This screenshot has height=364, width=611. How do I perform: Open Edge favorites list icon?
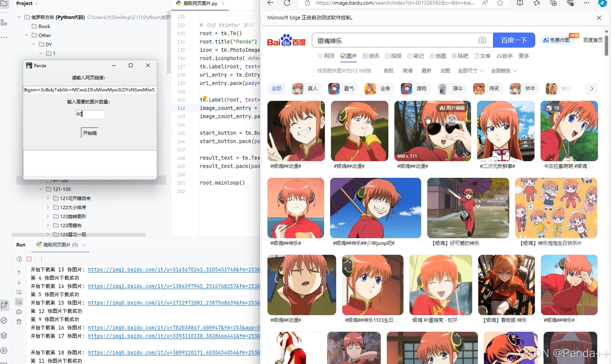coord(536,3)
